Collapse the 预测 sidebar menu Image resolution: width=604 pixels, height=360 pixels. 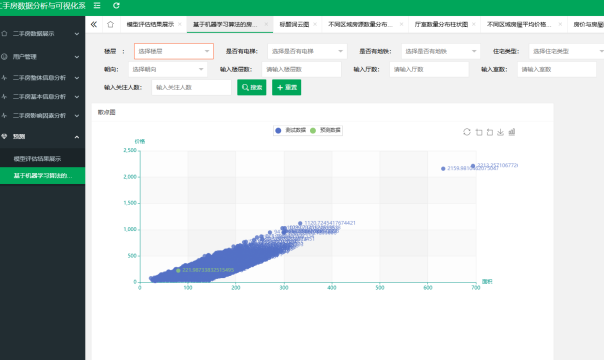click(x=42, y=136)
